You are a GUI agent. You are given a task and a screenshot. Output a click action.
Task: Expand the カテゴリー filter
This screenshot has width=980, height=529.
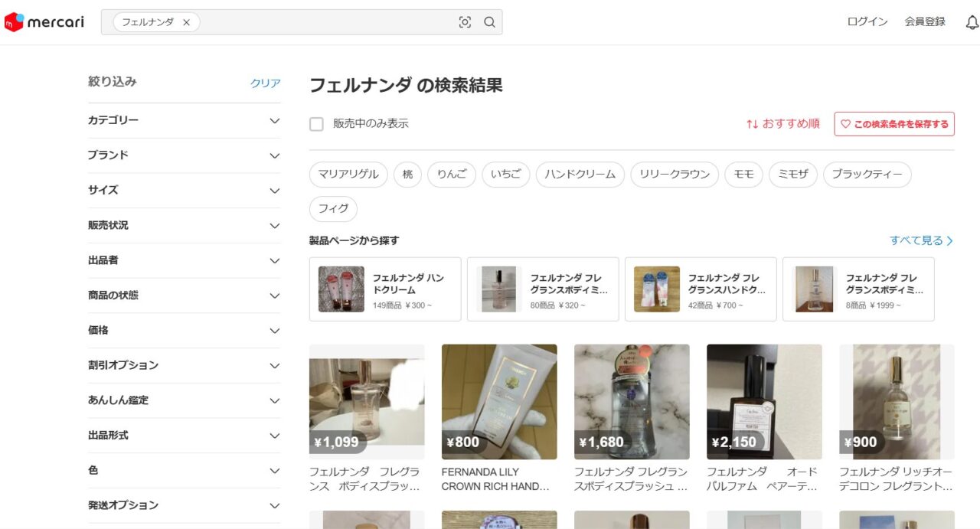point(185,120)
